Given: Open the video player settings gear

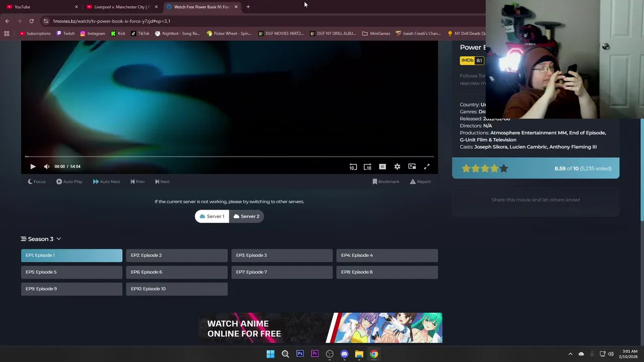Looking at the screenshot, I should (397, 166).
